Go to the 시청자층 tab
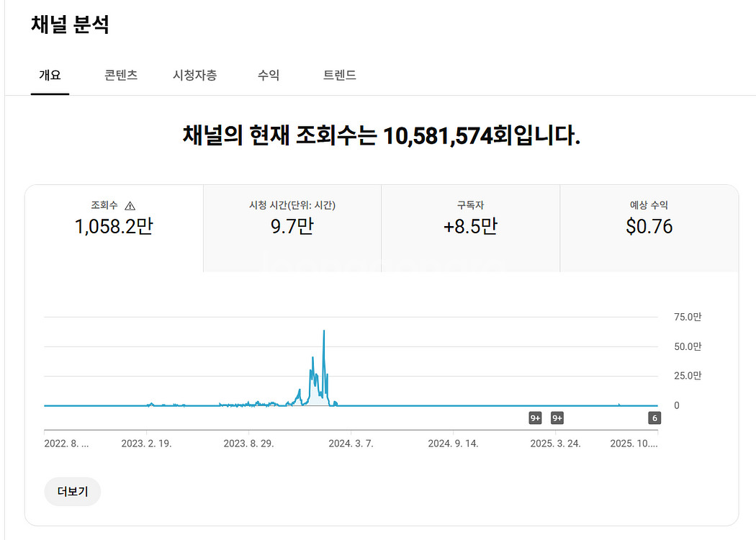The image size is (756, 540). tap(194, 75)
